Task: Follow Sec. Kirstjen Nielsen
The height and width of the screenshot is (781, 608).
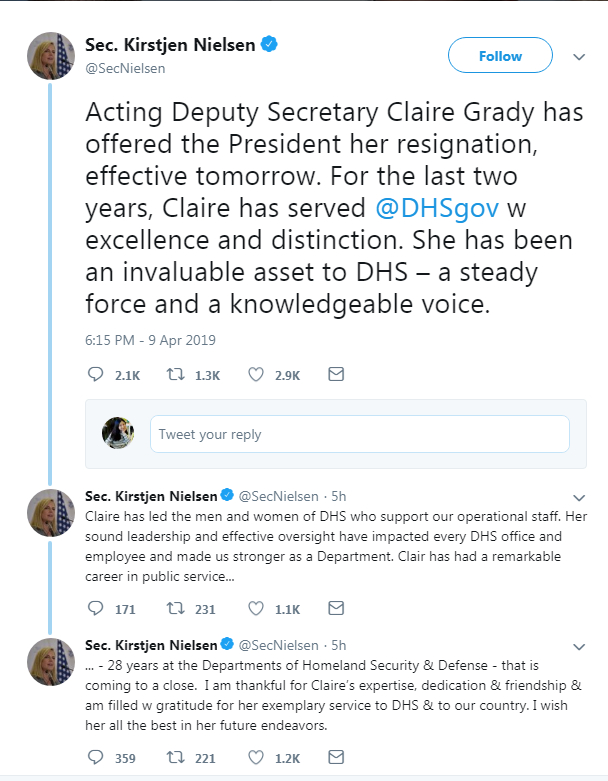Action: tap(500, 56)
